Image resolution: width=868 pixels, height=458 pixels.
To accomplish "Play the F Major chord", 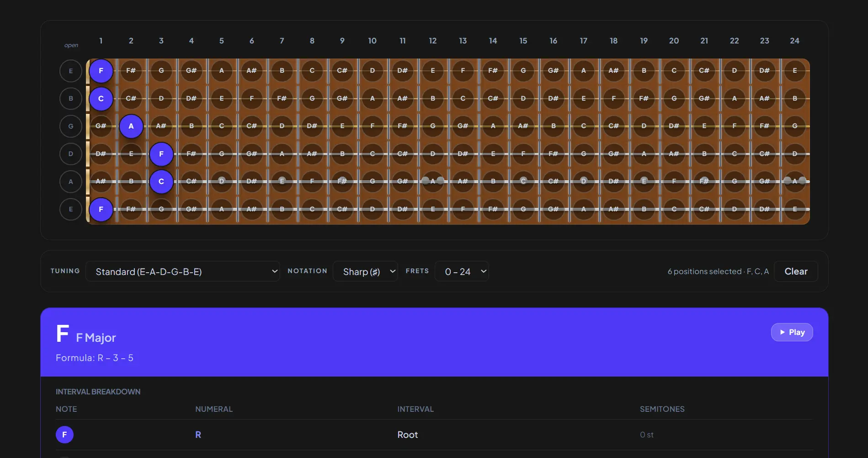I will pos(792,332).
